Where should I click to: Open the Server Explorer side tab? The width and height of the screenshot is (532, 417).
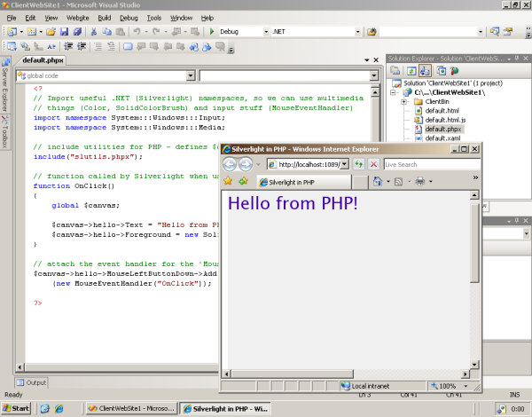tap(5, 84)
